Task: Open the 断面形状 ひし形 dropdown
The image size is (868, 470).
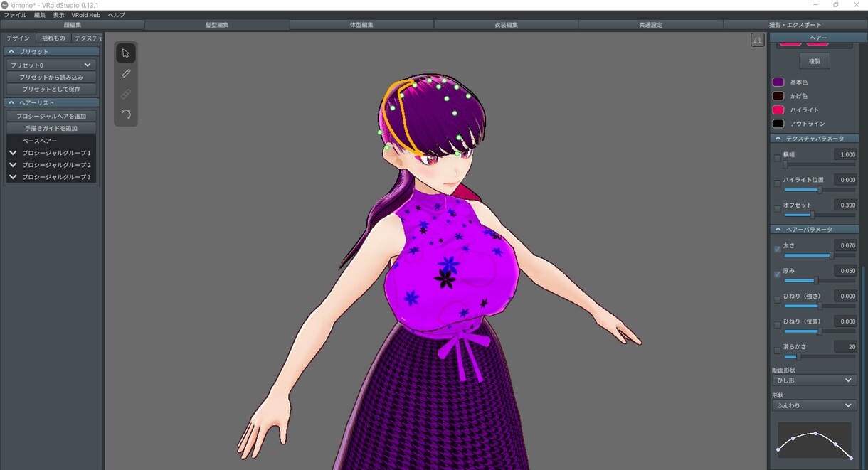Action: pyautogui.click(x=814, y=380)
